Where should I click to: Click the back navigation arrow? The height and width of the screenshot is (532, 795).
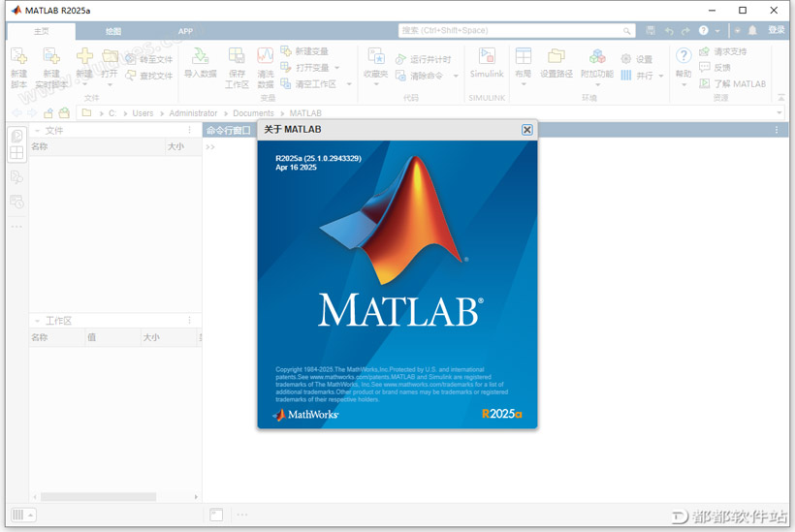(x=16, y=112)
